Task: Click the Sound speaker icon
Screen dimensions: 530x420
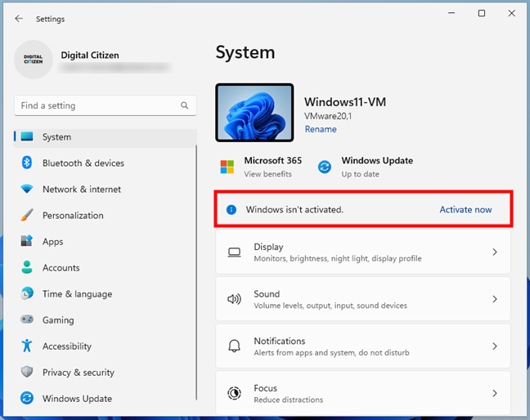Action: 234,299
